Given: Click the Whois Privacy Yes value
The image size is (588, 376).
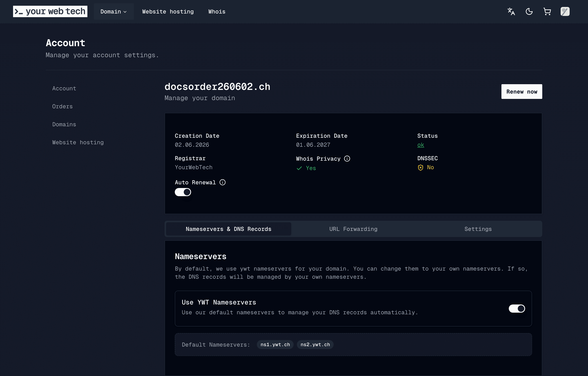Looking at the screenshot, I should tap(311, 168).
